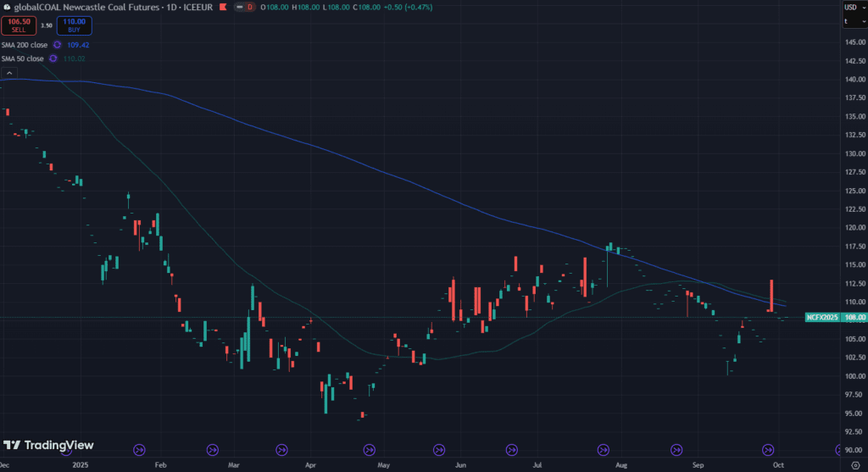
Task: Click the contract roll marker below Feb
Action: [139, 450]
